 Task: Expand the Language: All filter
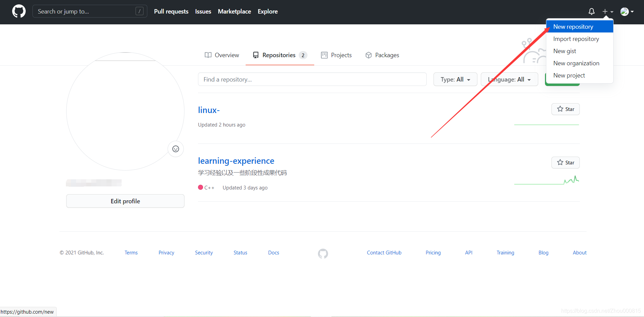pos(509,80)
